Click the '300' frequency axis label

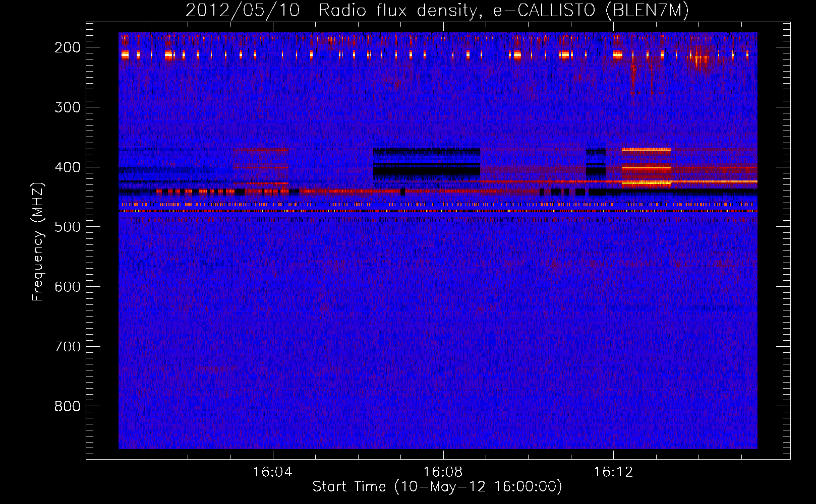[x=68, y=107]
